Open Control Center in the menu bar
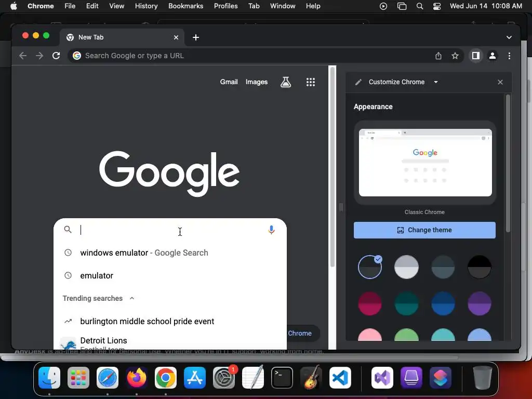The width and height of the screenshot is (532, 399). tap(437, 6)
